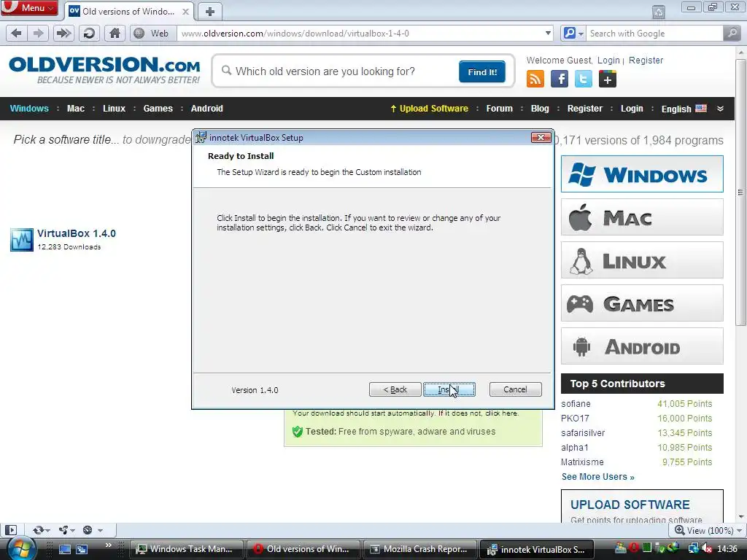Viewport: 747px width, 560px height.
Task: Select Android in the navigation bar
Action: coord(206,109)
